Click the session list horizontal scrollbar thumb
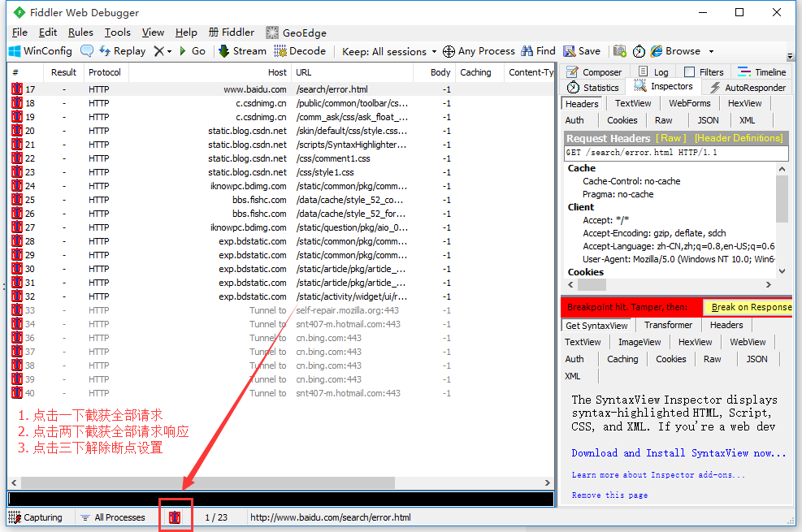 point(208,482)
